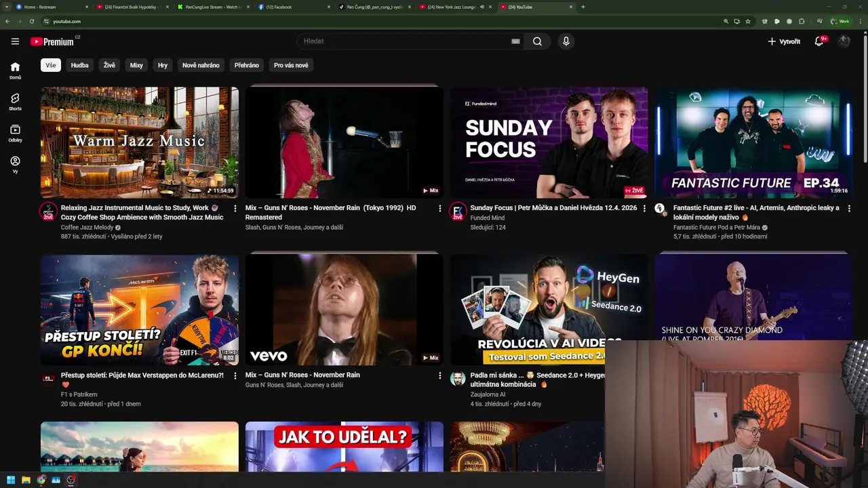Open a new browser tab
Viewport: 868px width, 488px height.
pos(583,7)
